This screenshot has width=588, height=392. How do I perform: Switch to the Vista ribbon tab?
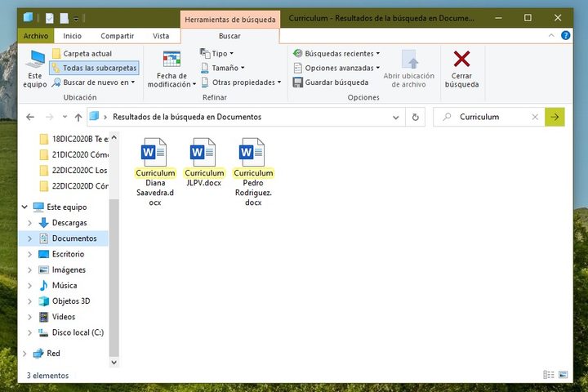(161, 36)
